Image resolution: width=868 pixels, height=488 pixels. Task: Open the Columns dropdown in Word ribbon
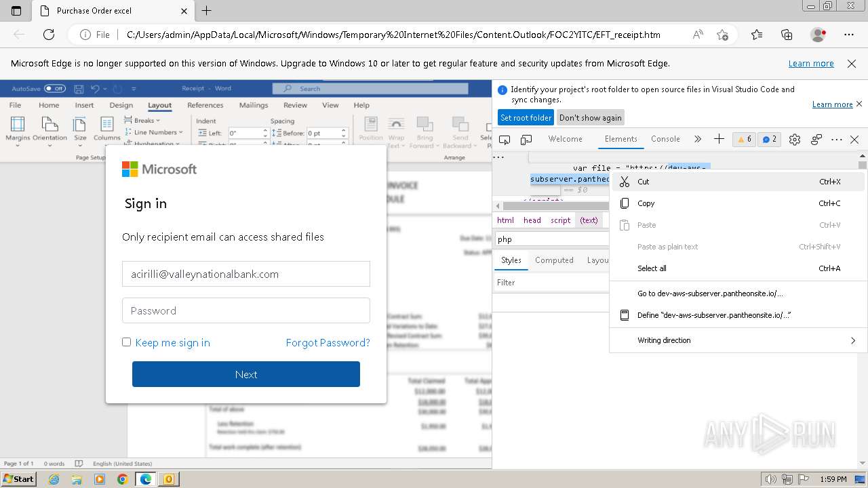coord(106,131)
